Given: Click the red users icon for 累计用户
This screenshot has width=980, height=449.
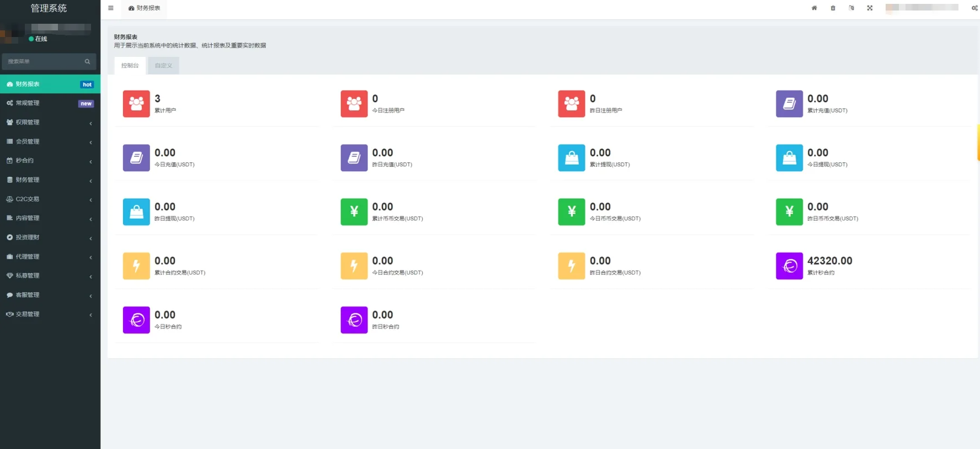Looking at the screenshot, I should pyautogui.click(x=136, y=104).
